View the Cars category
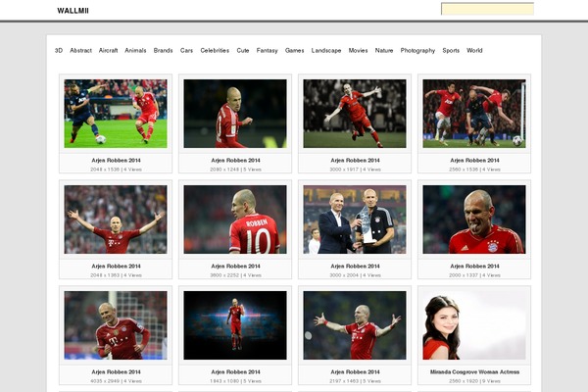The height and width of the screenshot is (392, 588). pos(186,50)
